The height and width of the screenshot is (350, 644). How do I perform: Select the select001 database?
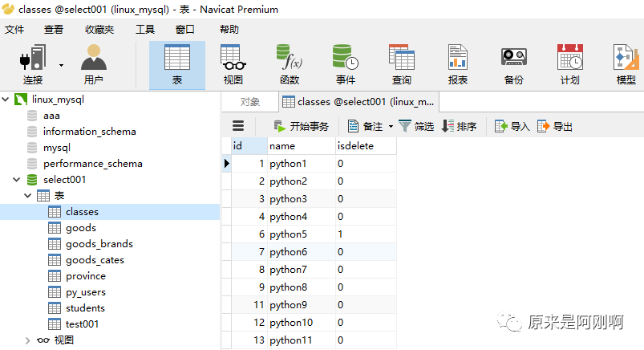click(x=64, y=180)
